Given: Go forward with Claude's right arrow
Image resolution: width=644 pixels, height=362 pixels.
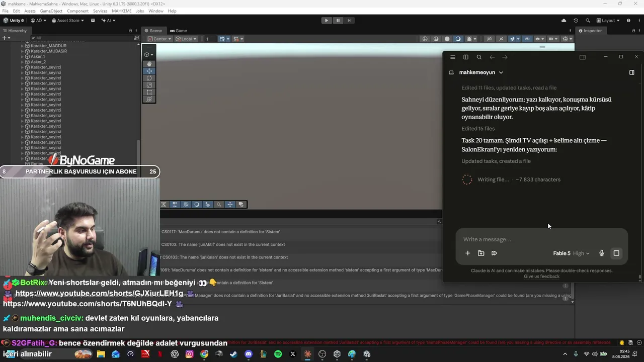Looking at the screenshot, I should click(x=505, y=57).
